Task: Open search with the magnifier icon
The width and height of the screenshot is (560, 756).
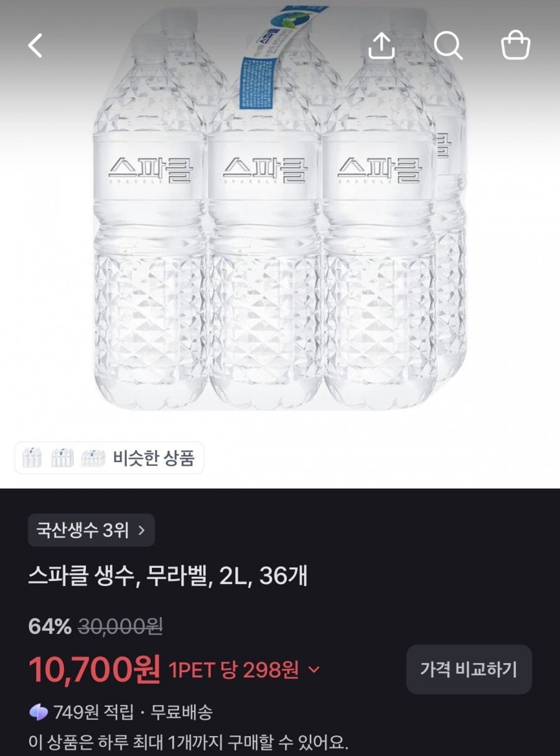Action: tap(448, 45)
